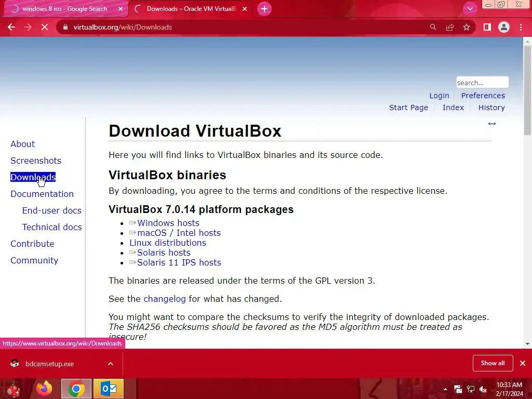Viewport: 532px width, 399px height.
Task: Open Community in the sidebar
Action: [x=34, y=260]
